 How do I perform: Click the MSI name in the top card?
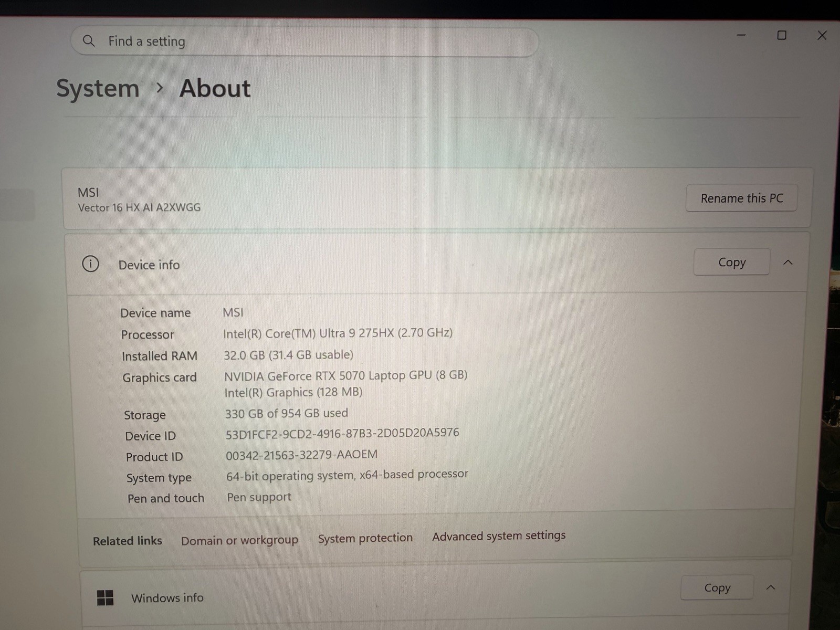[88, 193]
